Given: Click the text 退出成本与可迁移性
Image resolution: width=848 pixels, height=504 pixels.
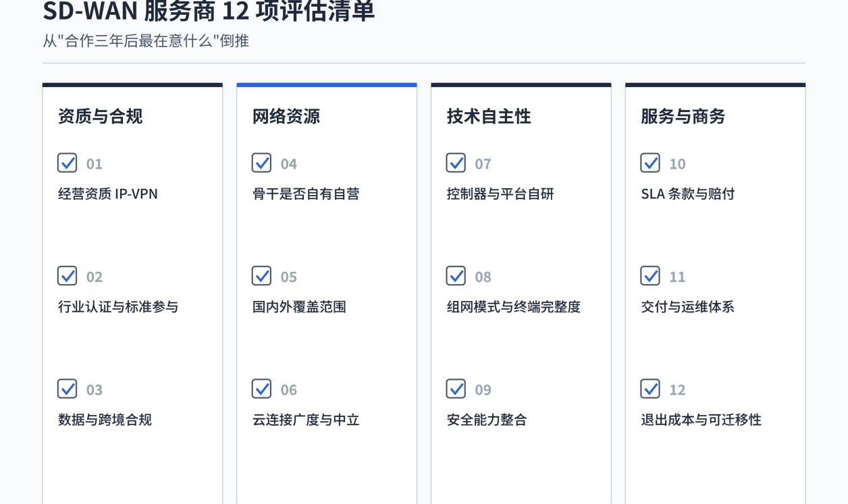Looking at the screenshot, I should click(x=701, y=420).
